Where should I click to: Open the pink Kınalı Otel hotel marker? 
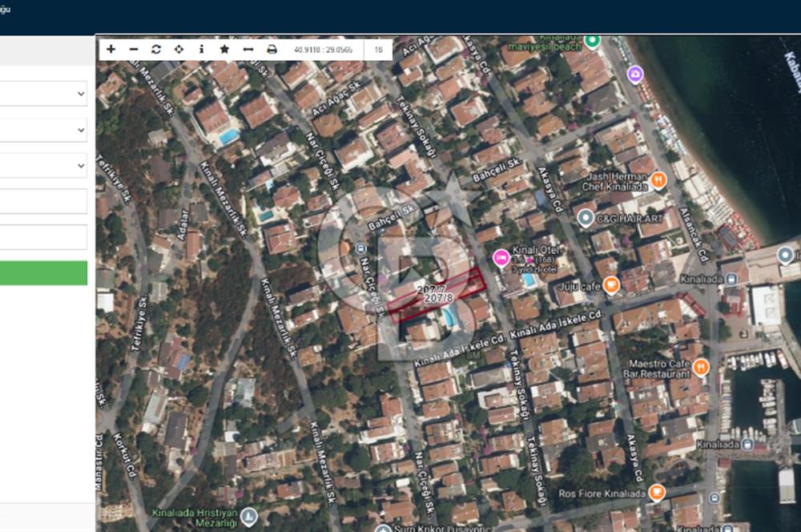coord(501,258)
